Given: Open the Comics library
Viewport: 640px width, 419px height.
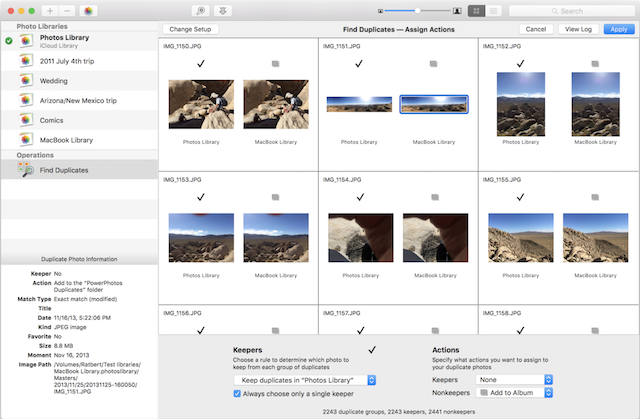Looking at the screenshot, I should pos(53,119).
